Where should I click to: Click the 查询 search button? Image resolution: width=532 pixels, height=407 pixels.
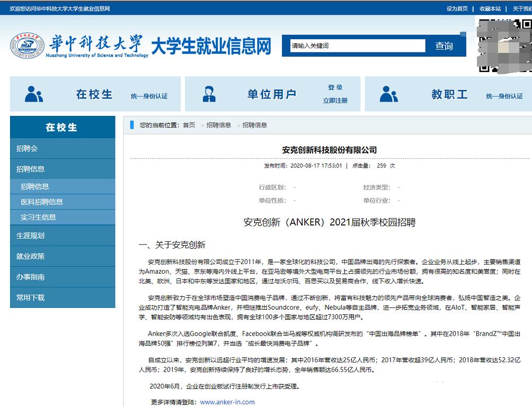click(x=444, y=46)
